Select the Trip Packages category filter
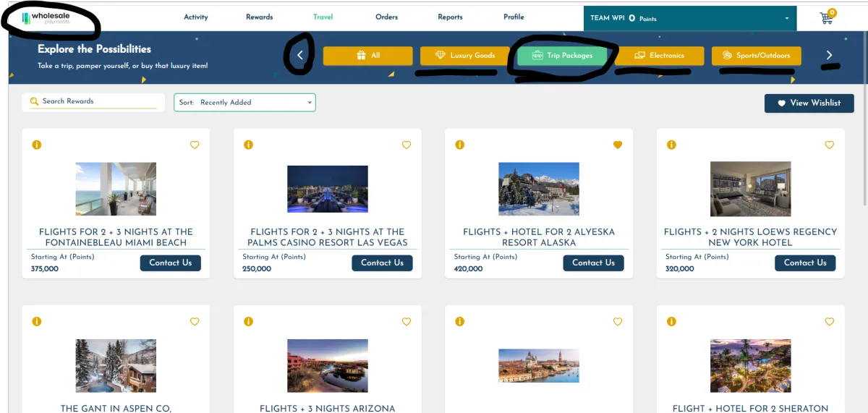Screen dimensions: 868x413 [562, 56]
